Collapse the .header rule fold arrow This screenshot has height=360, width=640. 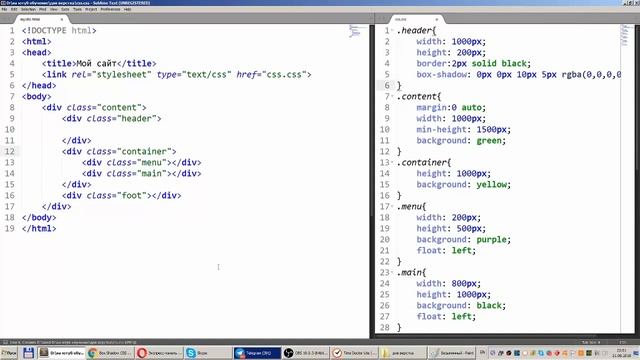[392, 31]
